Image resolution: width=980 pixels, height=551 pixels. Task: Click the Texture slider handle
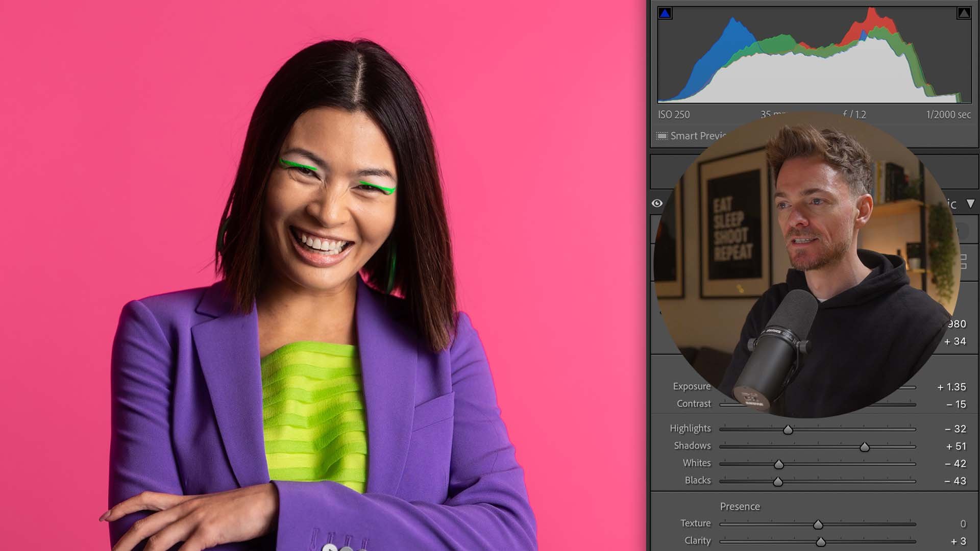(x=818, y=524)
